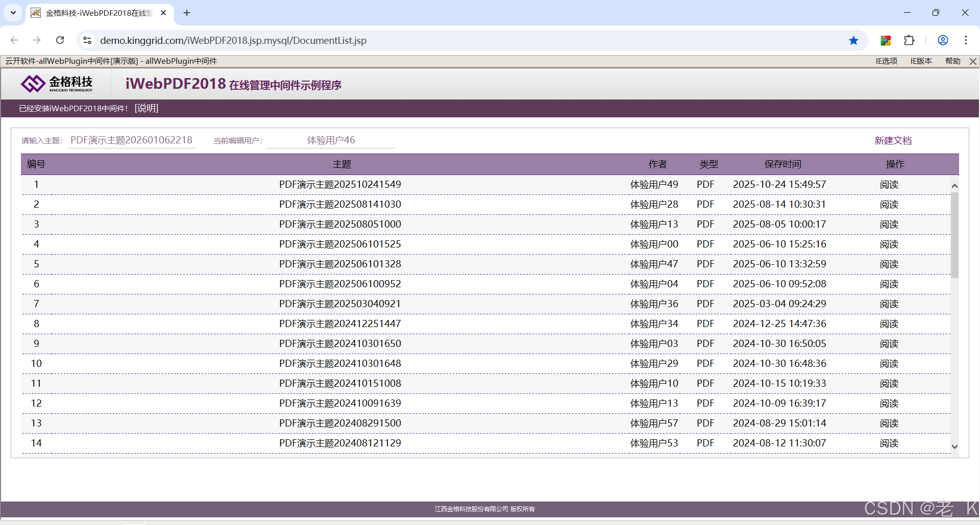Open the colorful extension icon in toolbar
The height and width of the screenshot is (525, 980).
pos(886,40)
